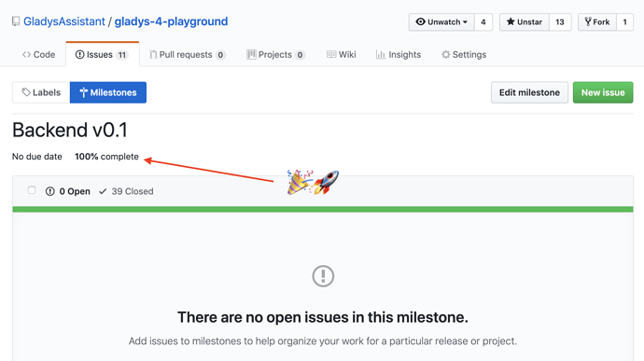Click the Projects count badge 0

click(x=300, y=55)
